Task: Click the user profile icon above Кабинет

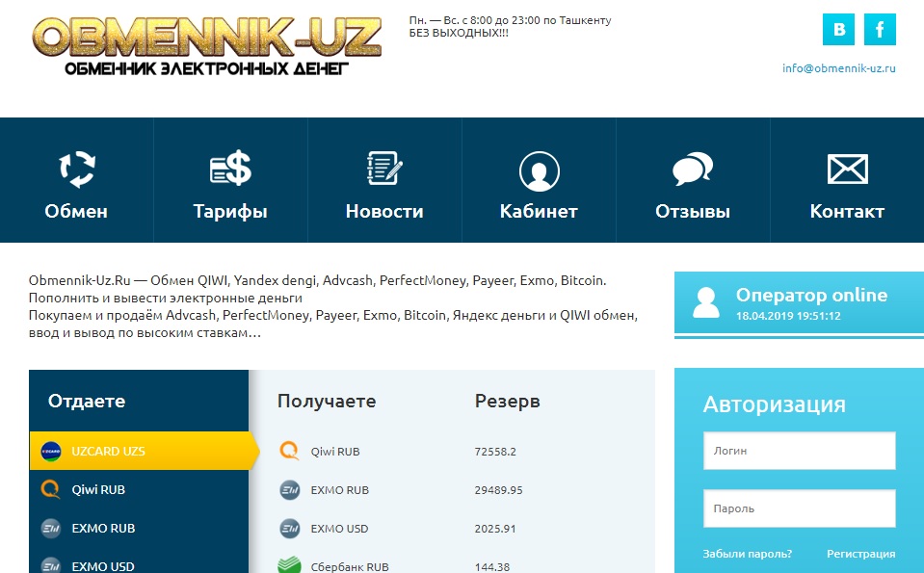Action: point(540,171)
